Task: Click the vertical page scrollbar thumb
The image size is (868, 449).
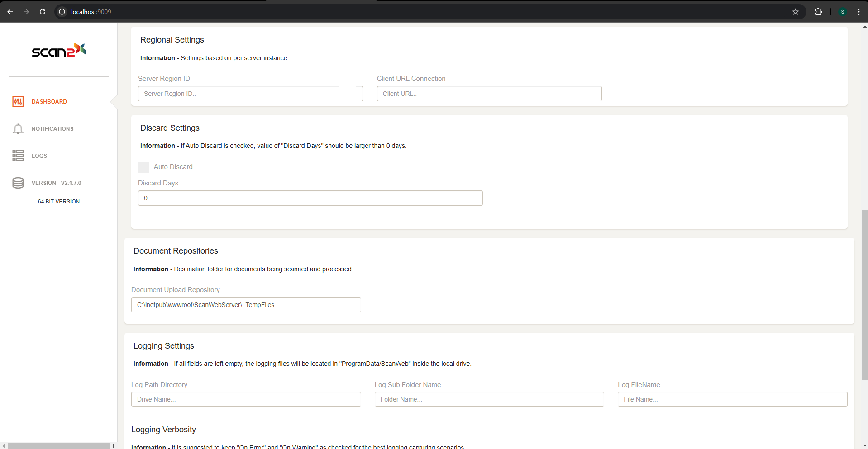Action: click(864, 294)
